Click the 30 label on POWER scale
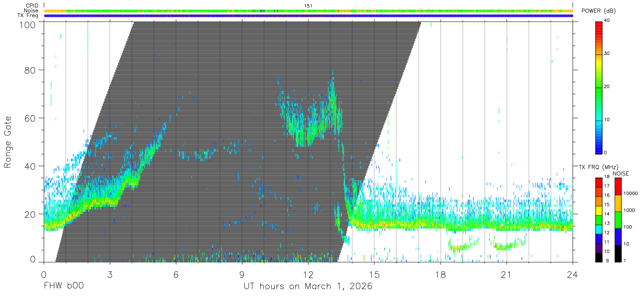 (x=608, y=53)
